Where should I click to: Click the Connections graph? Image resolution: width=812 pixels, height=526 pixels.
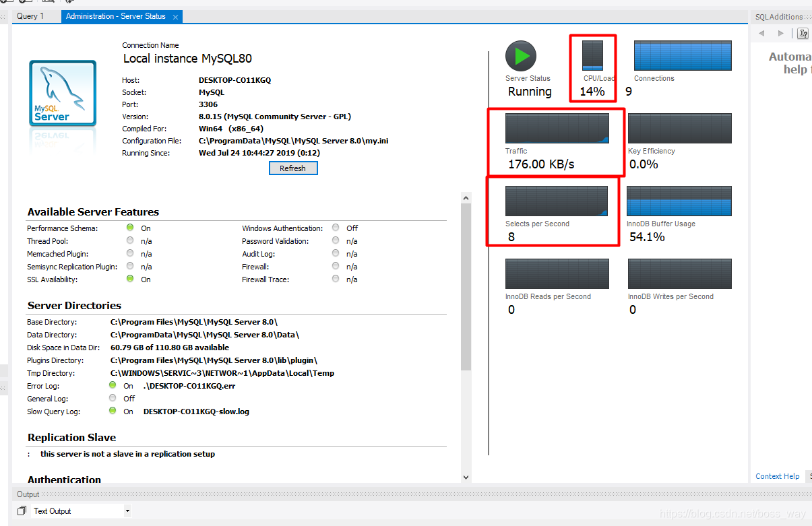[x=683, y=55]
